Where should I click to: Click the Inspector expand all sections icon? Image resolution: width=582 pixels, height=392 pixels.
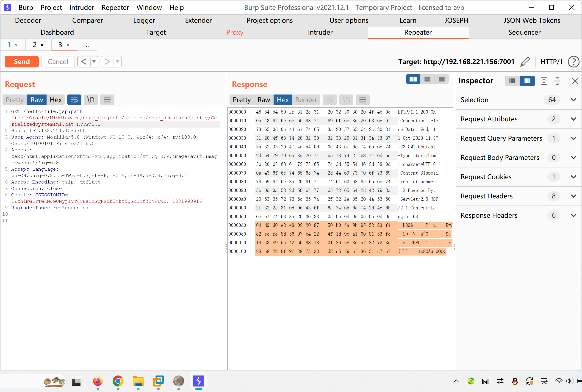tap(544, 81)
